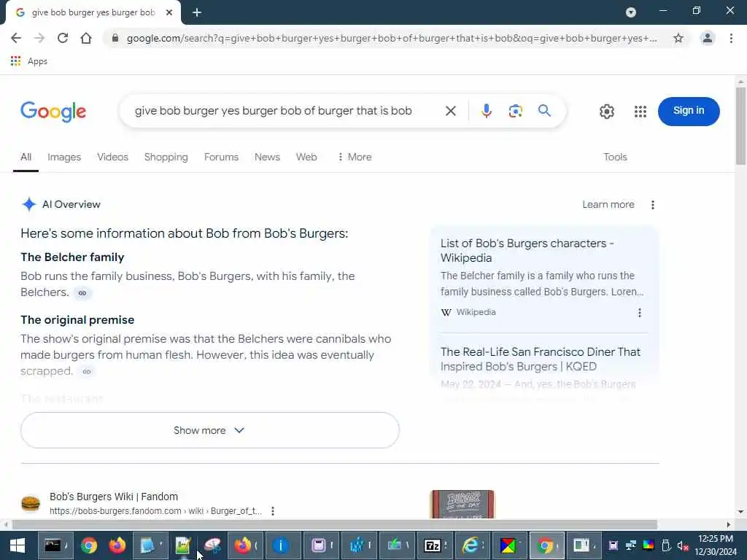Switch to the Videos results tab

click(112, 157)
